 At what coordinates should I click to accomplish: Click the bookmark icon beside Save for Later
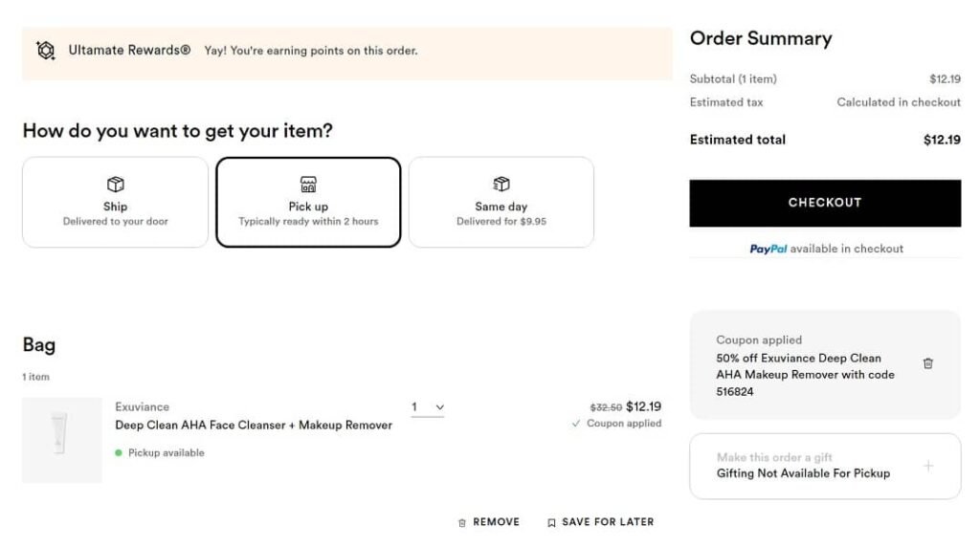coord(551,523)
